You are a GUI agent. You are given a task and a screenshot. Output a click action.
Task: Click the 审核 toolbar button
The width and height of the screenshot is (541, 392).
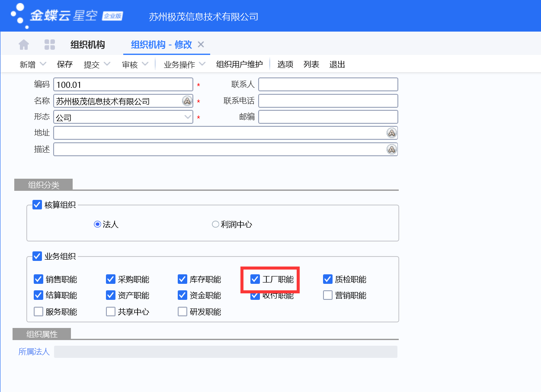tap(130, 64)
